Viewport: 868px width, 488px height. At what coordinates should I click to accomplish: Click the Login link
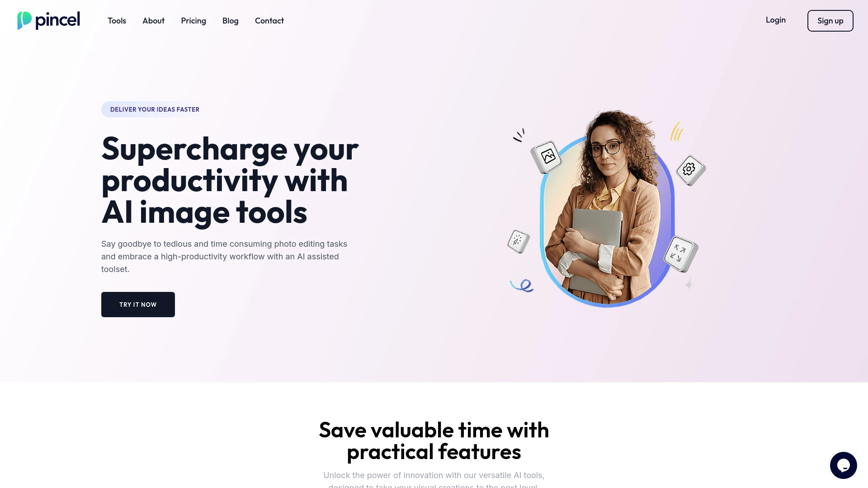click(x=776, y=20)
